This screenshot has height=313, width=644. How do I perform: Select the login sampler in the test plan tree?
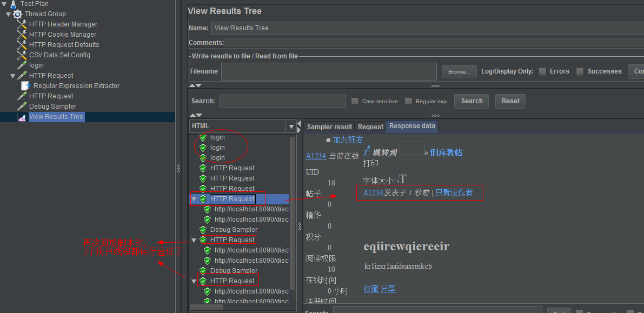pyautogui.click(x=36, y=65)
